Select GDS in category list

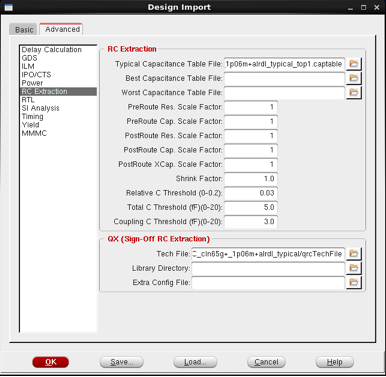coord(58,58)
